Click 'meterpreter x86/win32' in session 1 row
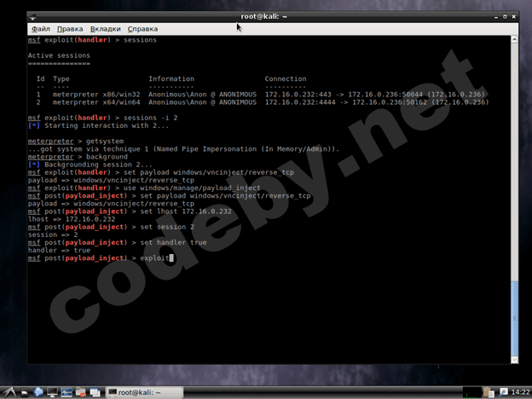Viewport: 532px width, 399px height. point(96,95)
